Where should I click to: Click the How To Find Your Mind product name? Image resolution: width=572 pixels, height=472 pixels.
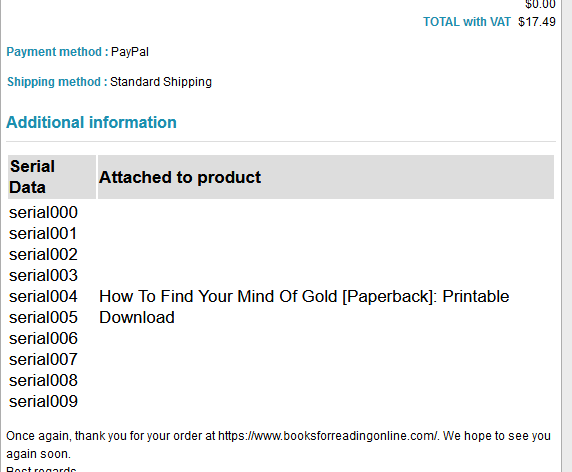(x=304, y=307)
